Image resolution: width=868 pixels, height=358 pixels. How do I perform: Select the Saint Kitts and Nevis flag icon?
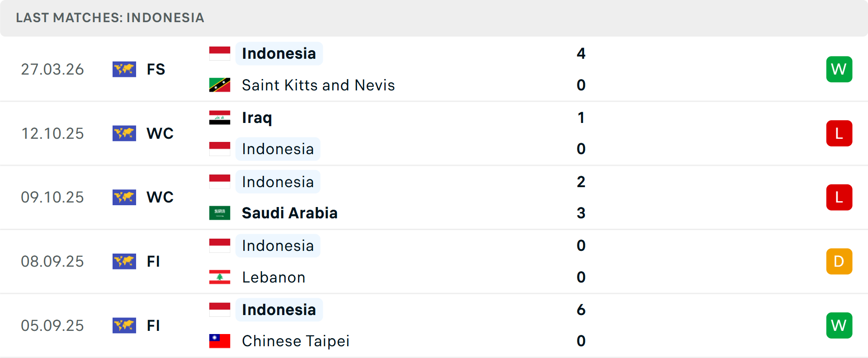click(220, 85)
